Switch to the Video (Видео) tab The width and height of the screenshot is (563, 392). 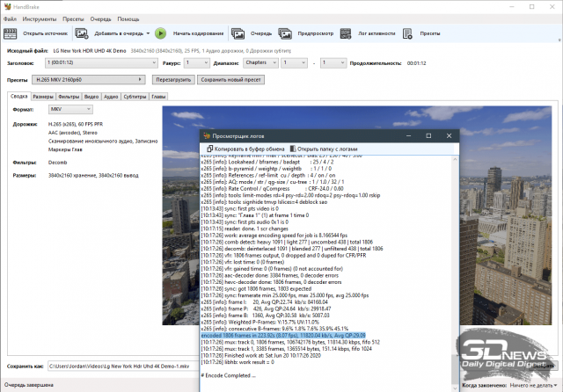click(91, 96)
